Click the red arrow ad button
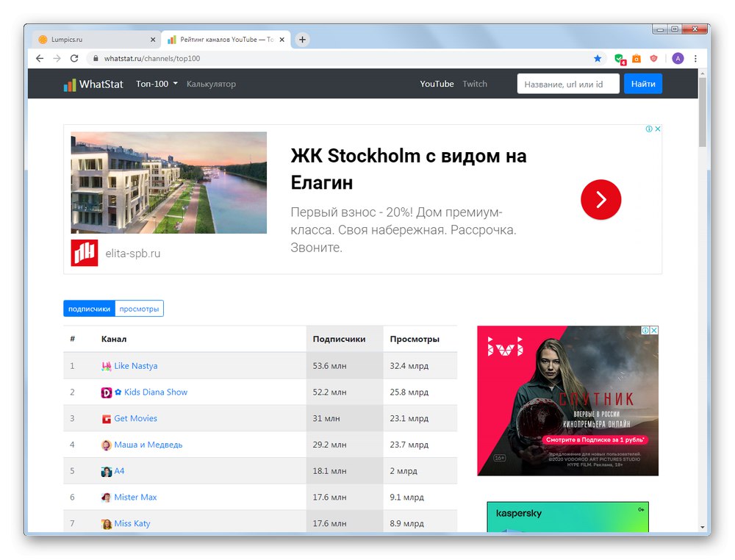 click(600, 200)
